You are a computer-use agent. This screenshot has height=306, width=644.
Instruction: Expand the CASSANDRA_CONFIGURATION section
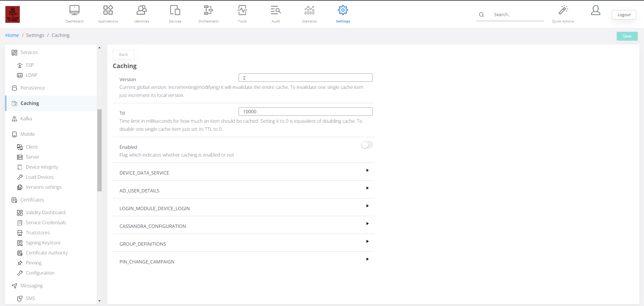click(367, 224)
